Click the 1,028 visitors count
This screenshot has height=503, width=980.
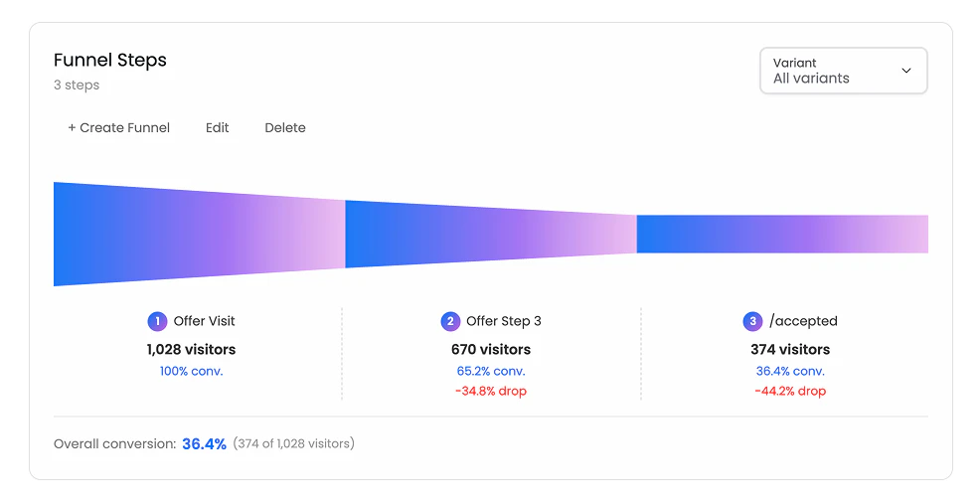(x=191, y=349)
